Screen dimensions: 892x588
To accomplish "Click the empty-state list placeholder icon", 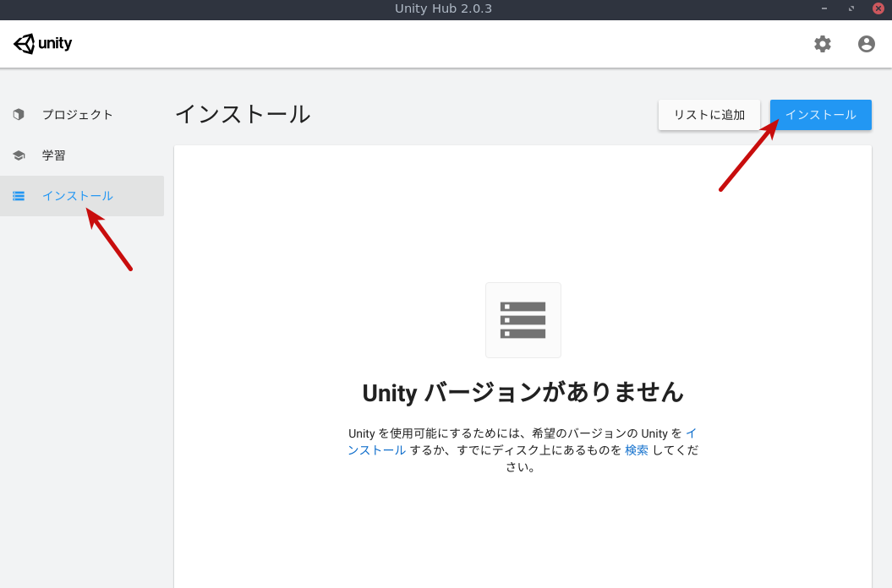I will click(x=523, y=319).
